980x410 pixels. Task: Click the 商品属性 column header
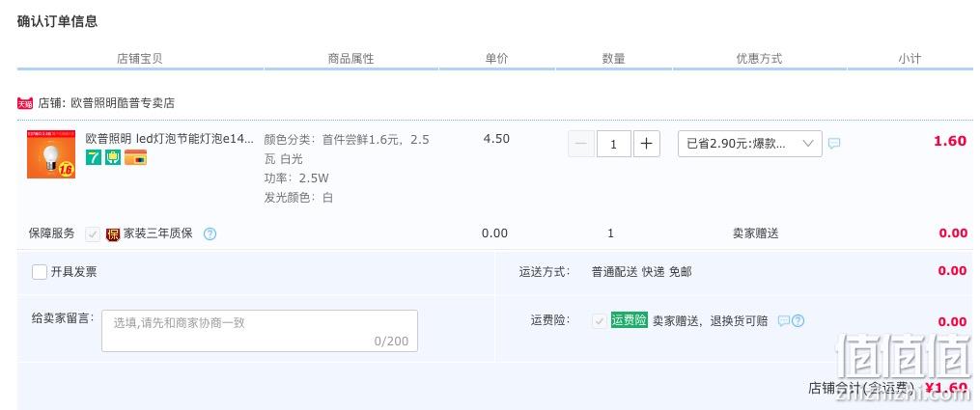[350, 59]
